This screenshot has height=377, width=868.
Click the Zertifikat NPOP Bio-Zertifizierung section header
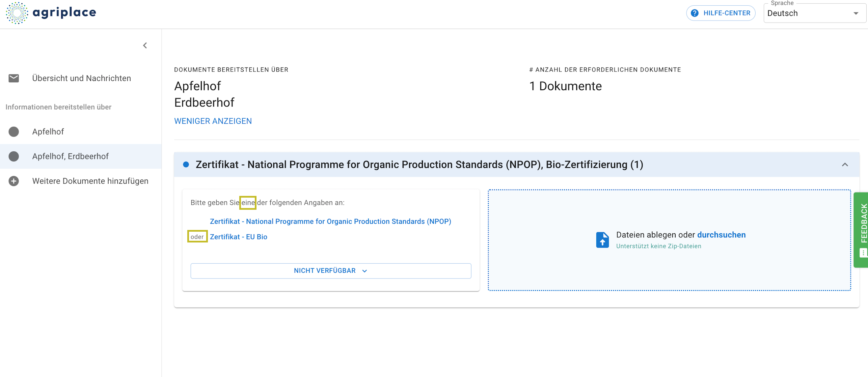pyautogui.click(x=517, y=165)
